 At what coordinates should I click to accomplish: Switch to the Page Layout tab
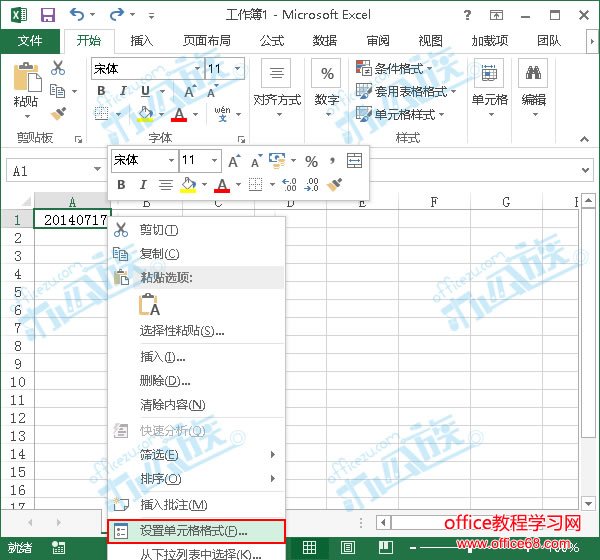coord(207,41)
